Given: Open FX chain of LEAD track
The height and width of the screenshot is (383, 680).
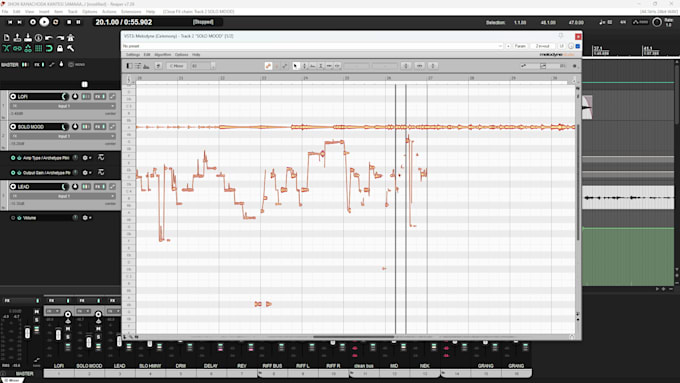Looking at the screenshot, I should 98,187.
